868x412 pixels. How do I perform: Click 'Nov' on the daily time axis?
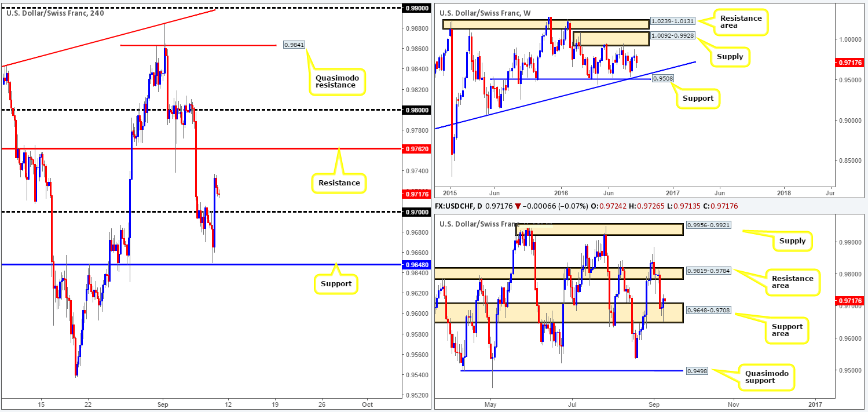pos(734,404)
